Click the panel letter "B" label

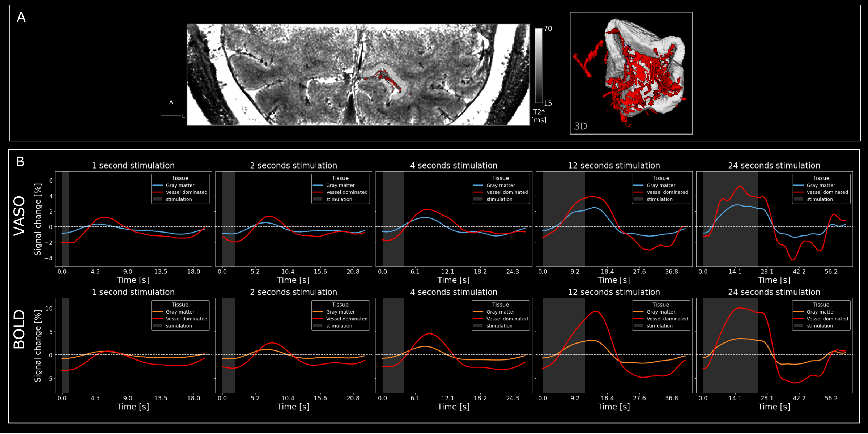pyautogui.click(x=20, y=162)
